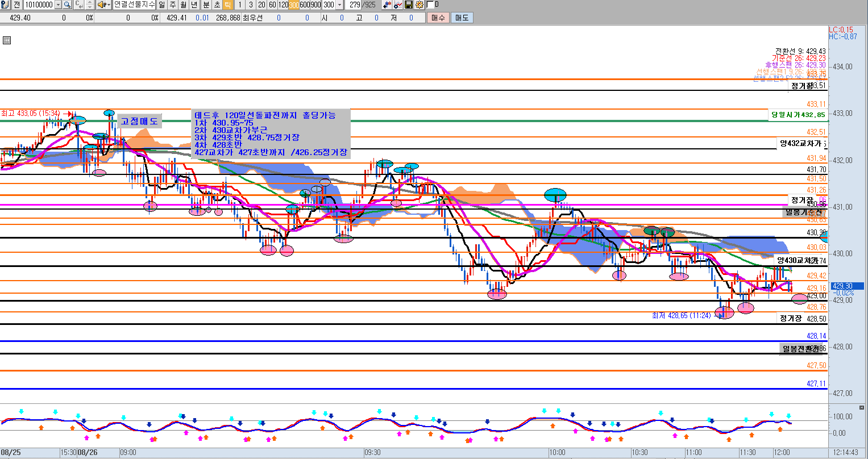868x459 pixels.
Task: Click the 전 button beside symbol code
Action: pyautogui.click(x=17, y=5)
